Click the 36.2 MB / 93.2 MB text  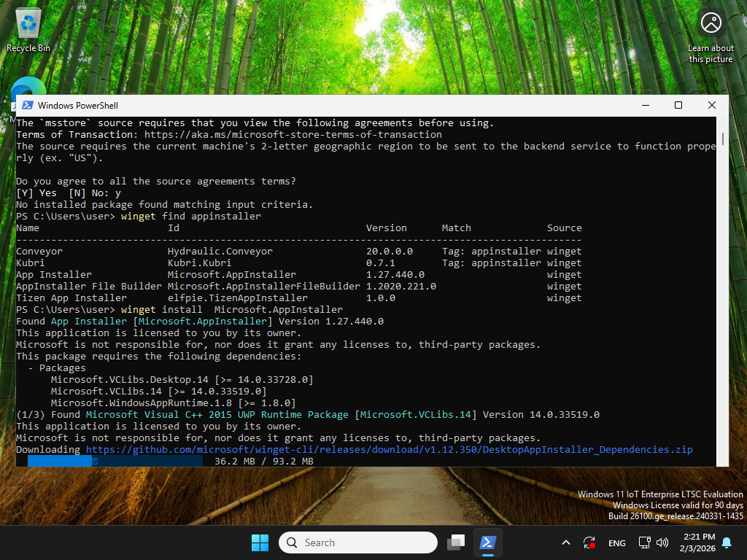coord(264,461)
